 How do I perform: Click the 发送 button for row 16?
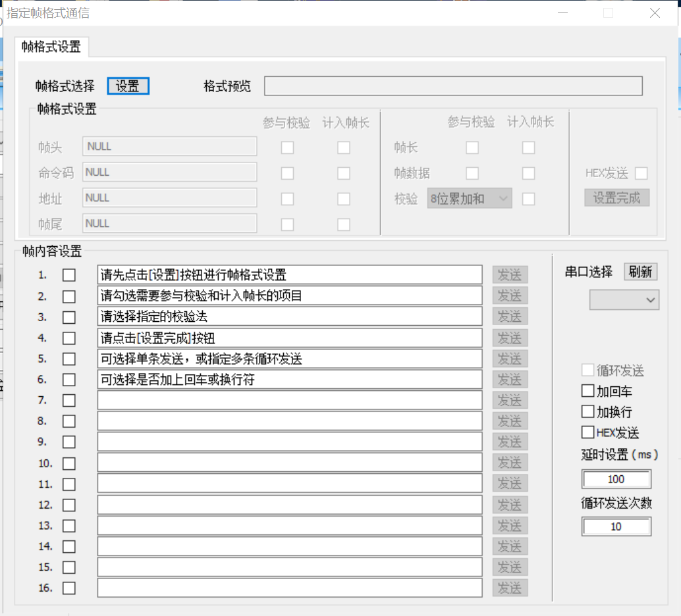point(510,588)
